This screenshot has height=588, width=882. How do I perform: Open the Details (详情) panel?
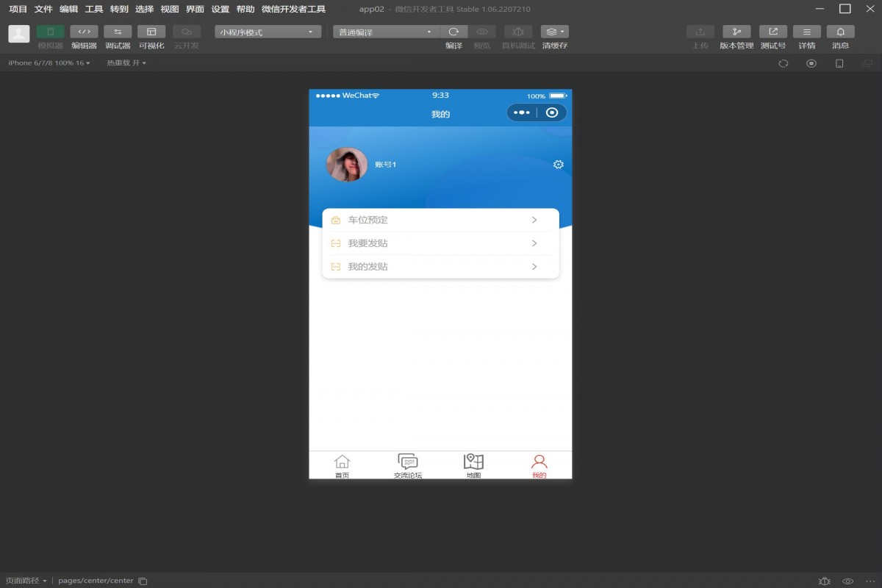coord(806,32)
